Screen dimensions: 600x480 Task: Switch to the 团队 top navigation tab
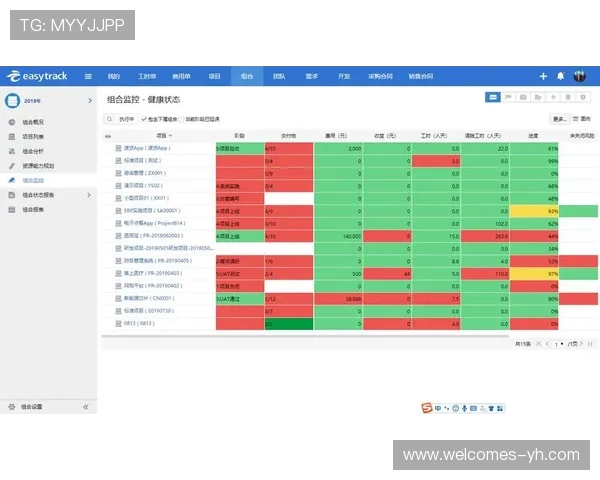[x=279, y=76]
